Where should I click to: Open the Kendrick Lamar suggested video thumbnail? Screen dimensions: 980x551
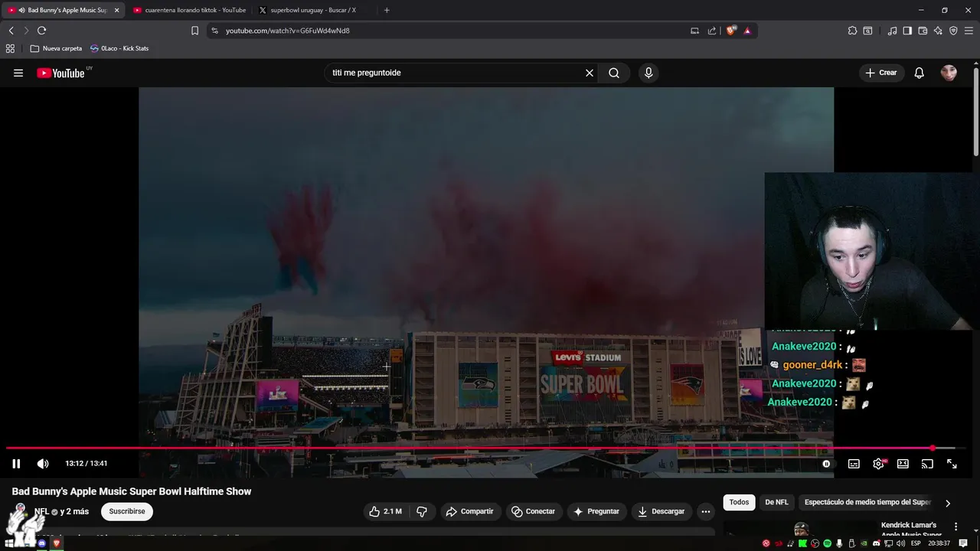801,530
